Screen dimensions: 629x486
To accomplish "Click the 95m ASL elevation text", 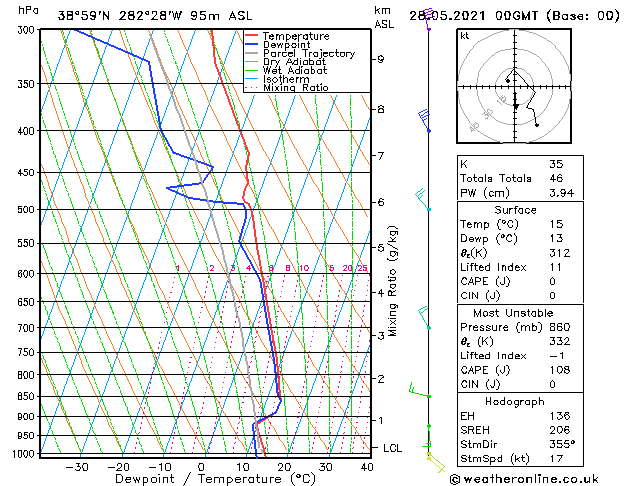I will click(x=221, y=16).
